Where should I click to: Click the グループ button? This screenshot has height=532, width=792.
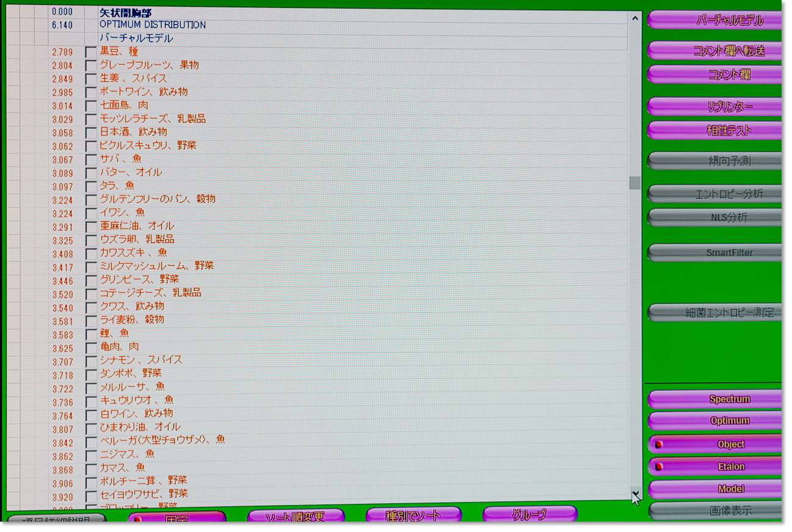pos(530,514)
